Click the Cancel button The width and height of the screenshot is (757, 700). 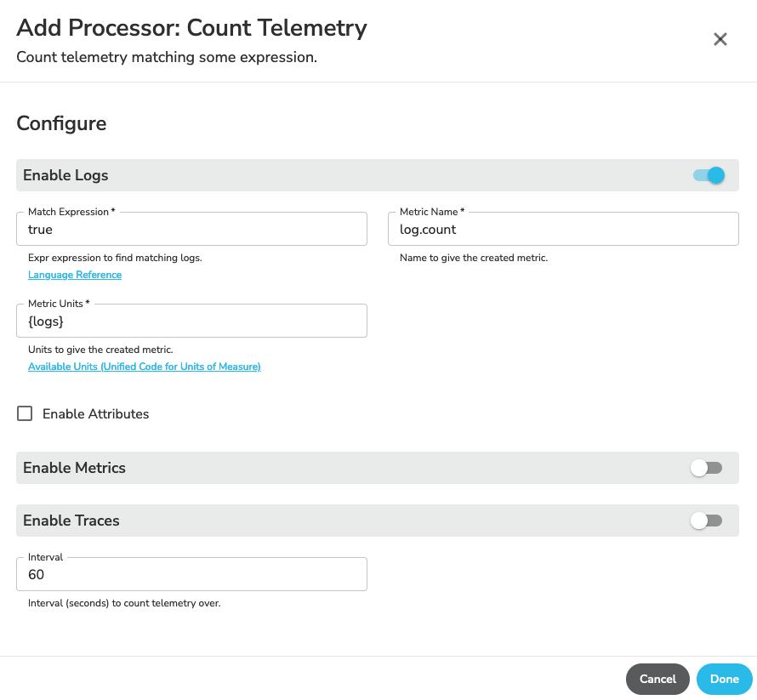657,679
